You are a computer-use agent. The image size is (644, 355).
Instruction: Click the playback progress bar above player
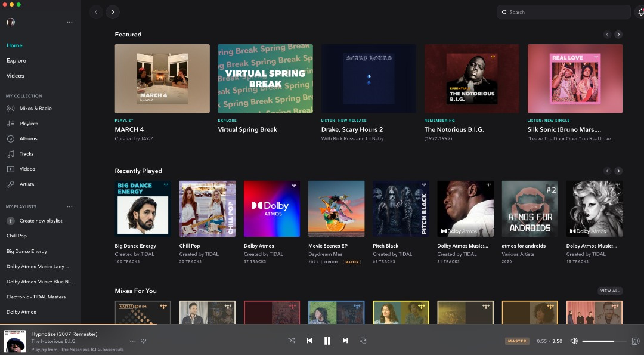322,324
